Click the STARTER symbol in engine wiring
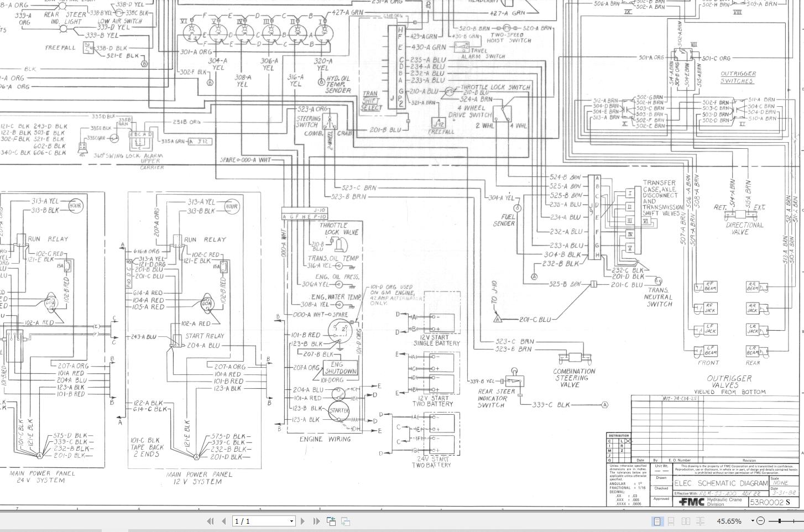Image resolution: width=804 pixels, height=532 pixels. pyautogui.click(x=338, y=411)
